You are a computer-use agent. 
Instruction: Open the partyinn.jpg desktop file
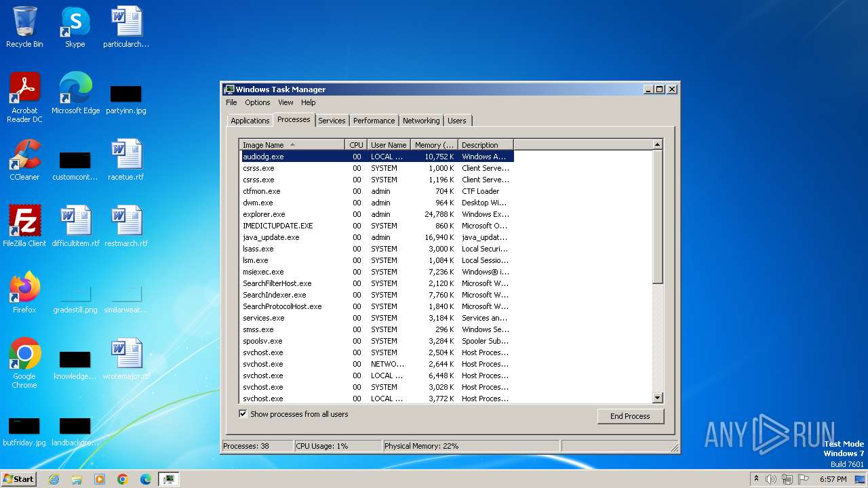pos(126,99)
